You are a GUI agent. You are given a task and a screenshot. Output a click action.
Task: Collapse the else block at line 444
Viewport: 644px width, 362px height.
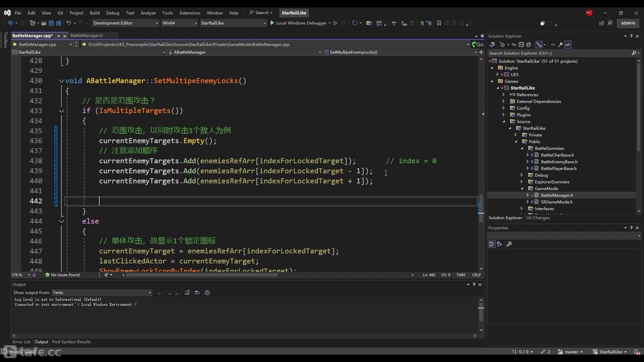tap(61, 221)
